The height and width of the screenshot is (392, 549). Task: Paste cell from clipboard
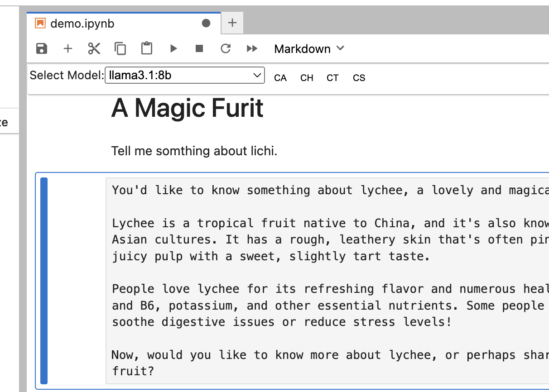(x=146, y=48)
